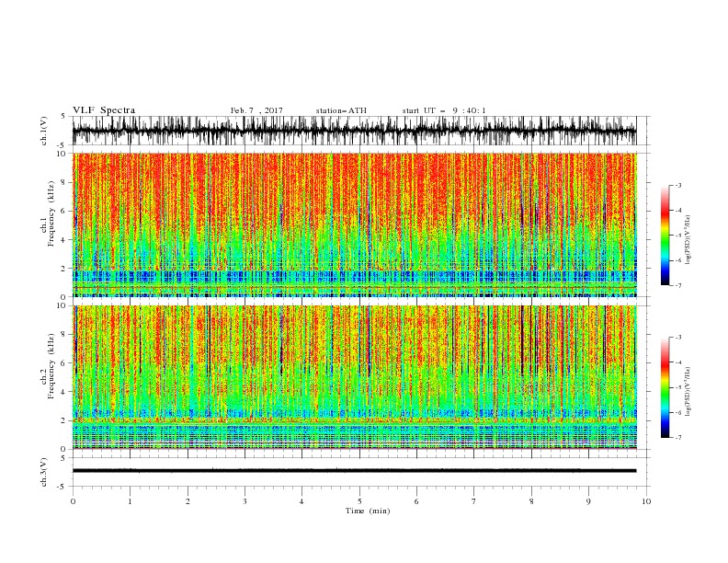
Task: Click the "-5" volt tick of ch.3(V) plot
Action: (62, 487)
